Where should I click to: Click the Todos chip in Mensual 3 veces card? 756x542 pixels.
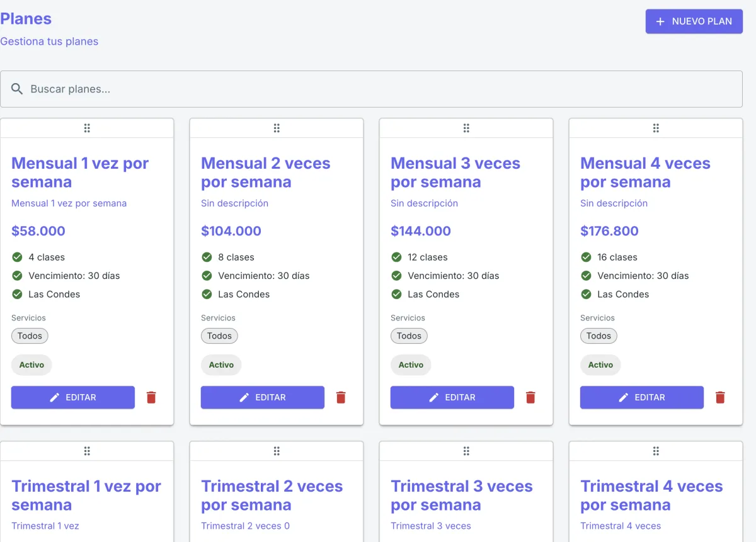click(x=409, y=336)
